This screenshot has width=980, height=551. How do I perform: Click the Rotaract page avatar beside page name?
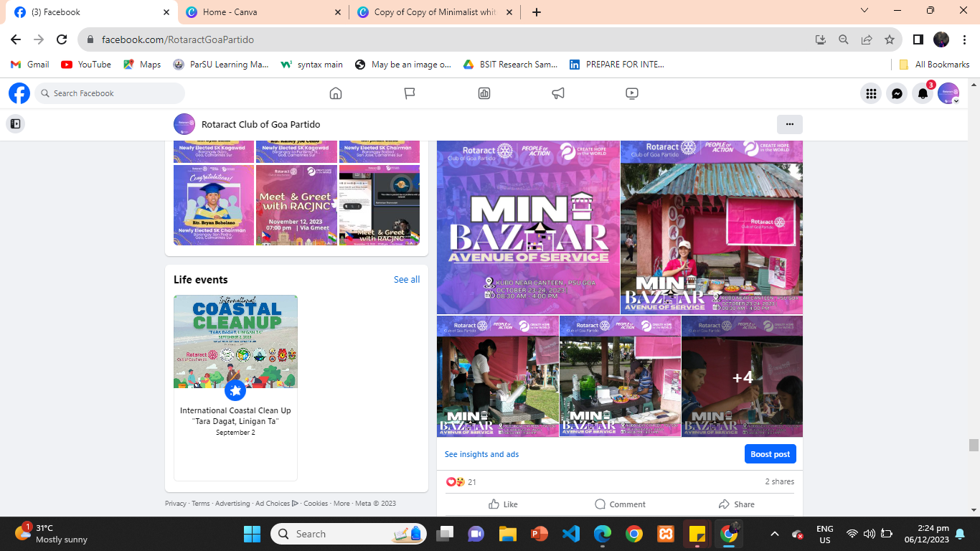(184, 124)
